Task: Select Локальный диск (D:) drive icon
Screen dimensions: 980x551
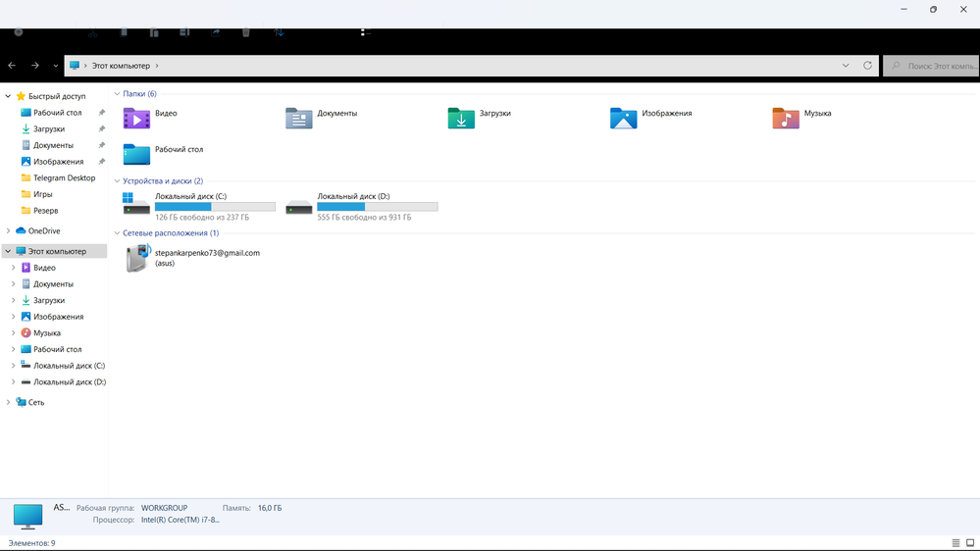Action: pos(299,208)
